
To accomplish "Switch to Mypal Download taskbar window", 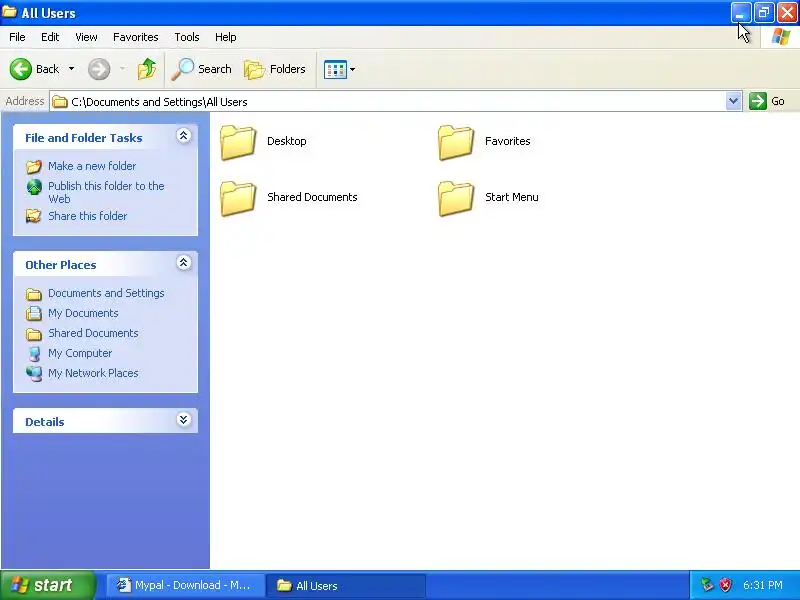I will tap(185, 585).
